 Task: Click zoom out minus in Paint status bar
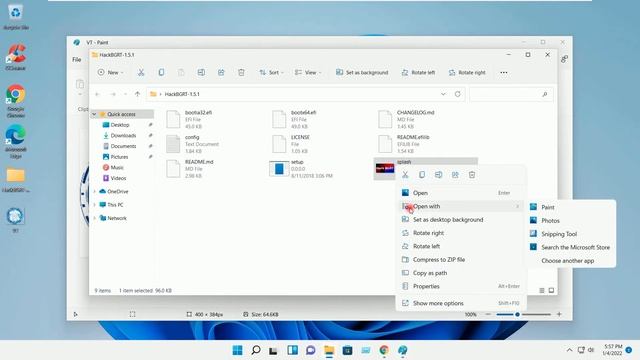coord(488,314)
